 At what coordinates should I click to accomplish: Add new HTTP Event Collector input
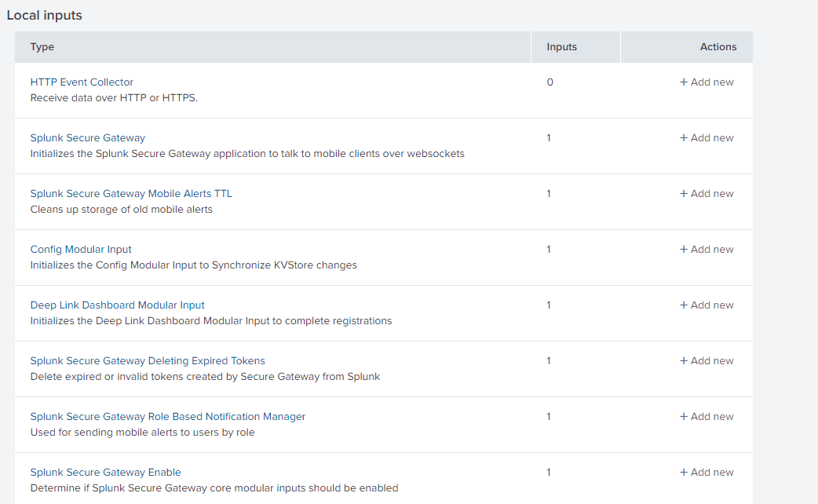(707, 82)
